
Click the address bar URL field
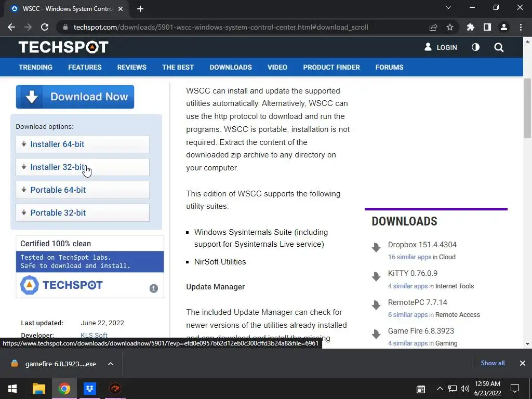pos(220,27)
